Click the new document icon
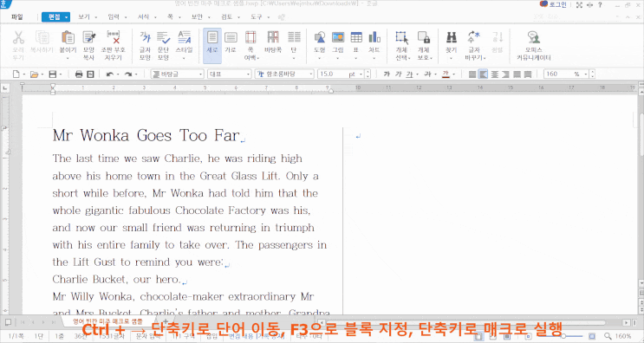Viewport: 644px width, 343px height. (x=16, y=74)
